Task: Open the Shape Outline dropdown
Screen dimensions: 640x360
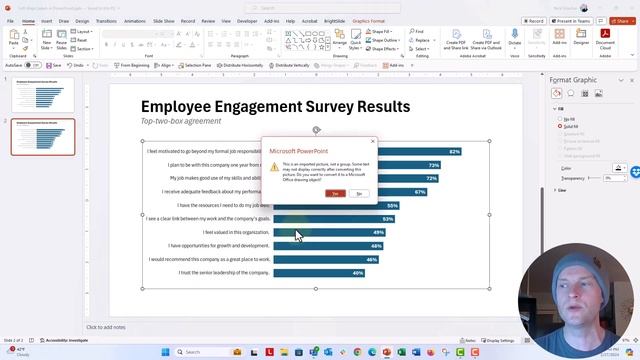Action: 383,40
